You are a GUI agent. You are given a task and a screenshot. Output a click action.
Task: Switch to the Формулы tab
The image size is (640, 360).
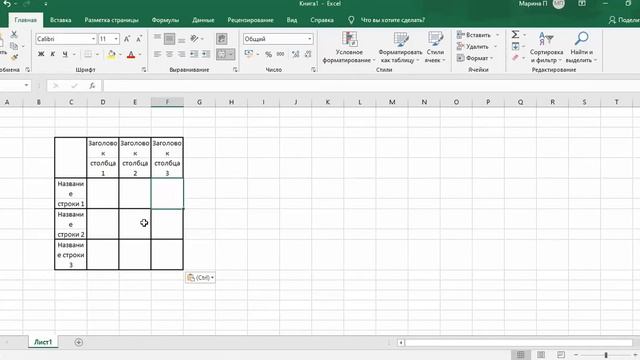165,20
